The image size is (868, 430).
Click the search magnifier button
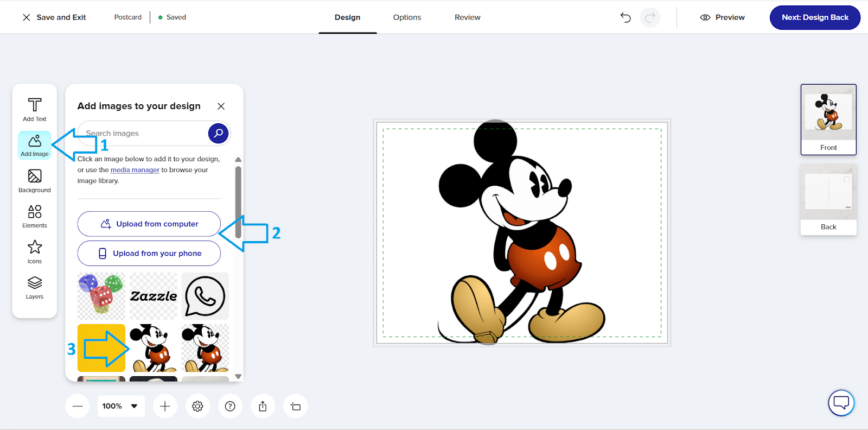(x=218, y=133)
